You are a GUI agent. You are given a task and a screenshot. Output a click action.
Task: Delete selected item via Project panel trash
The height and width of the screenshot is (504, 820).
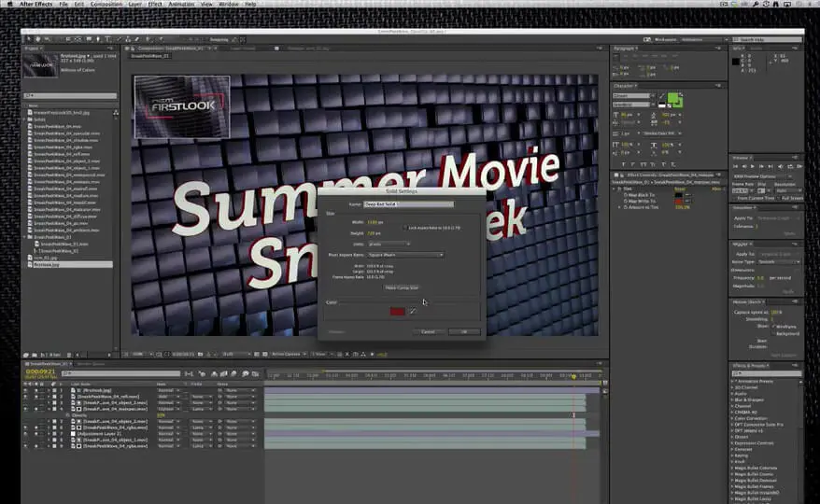coord(69,355)
